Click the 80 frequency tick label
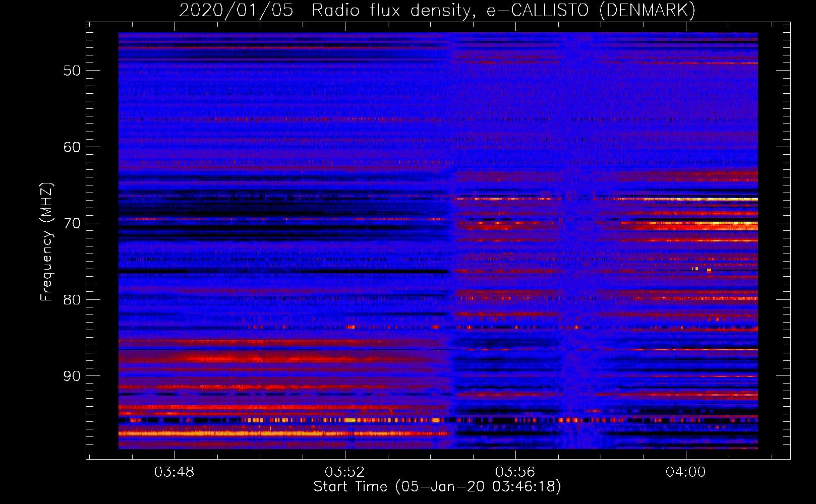 [x=72, y=300]
